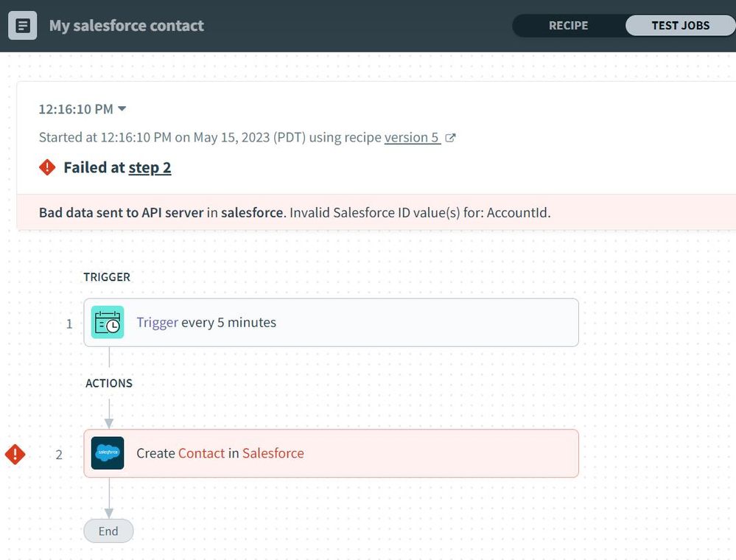Viewport: 736px width, 560px height.
Task: Select the TEST JOBS tab
Action: 680,26
